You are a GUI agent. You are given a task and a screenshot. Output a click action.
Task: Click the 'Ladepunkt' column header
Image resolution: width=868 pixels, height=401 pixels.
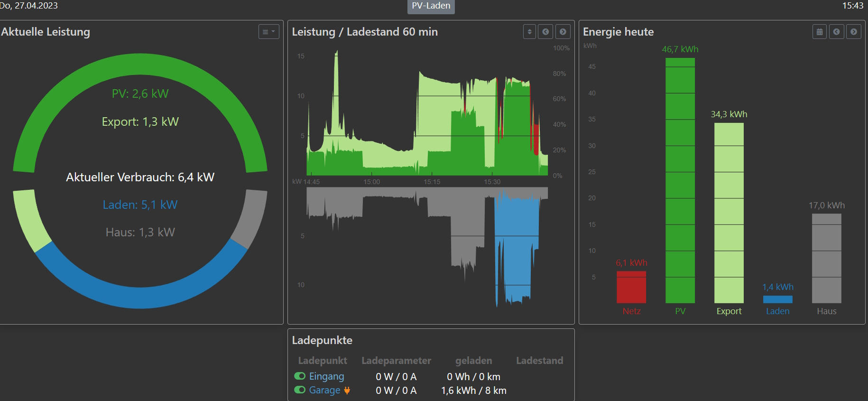[x=323, y=361]
